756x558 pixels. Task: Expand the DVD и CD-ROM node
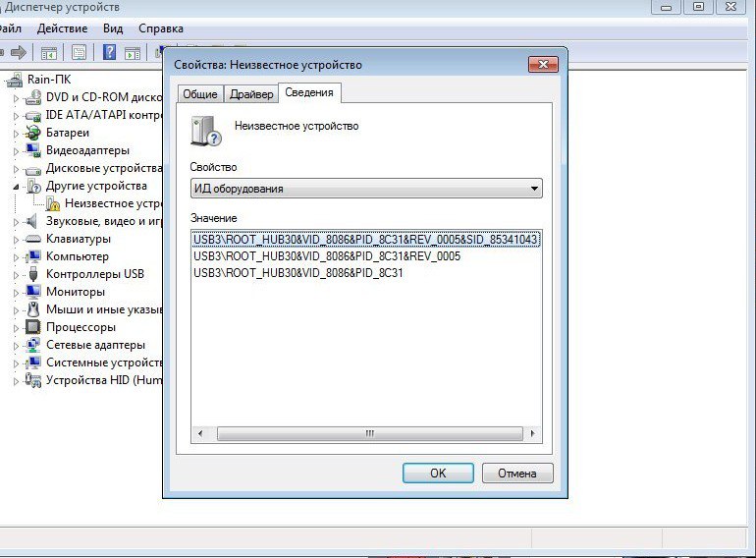pyautogui.click(x=16, y=98)
